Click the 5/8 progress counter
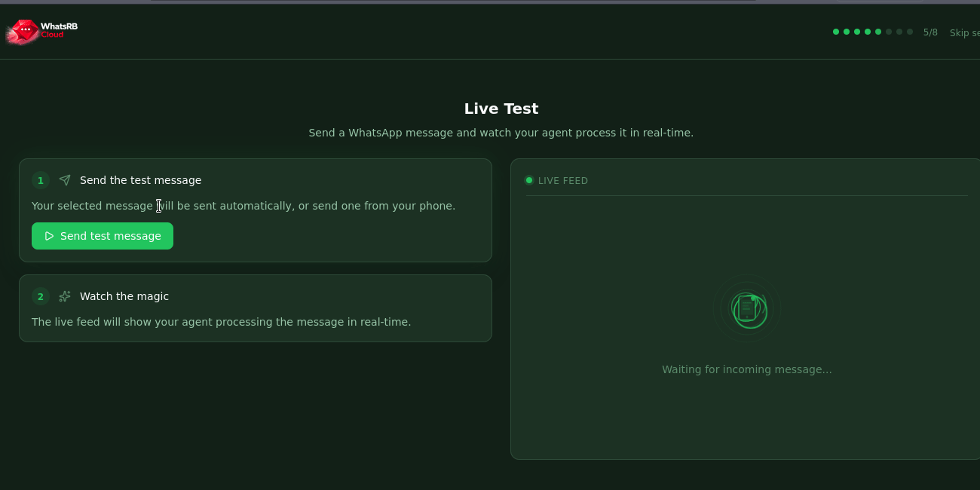 click(x=930, y=32)
